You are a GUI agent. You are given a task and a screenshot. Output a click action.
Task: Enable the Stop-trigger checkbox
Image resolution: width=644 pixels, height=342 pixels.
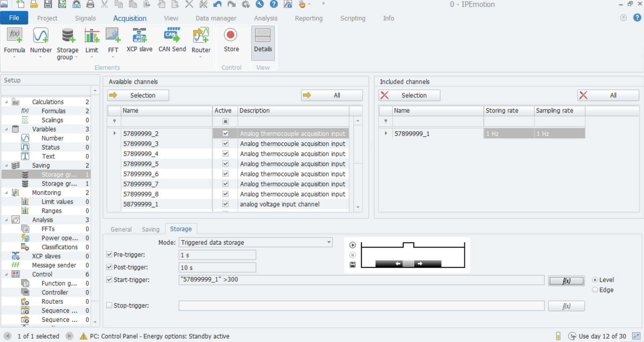(x=109, y=305)
